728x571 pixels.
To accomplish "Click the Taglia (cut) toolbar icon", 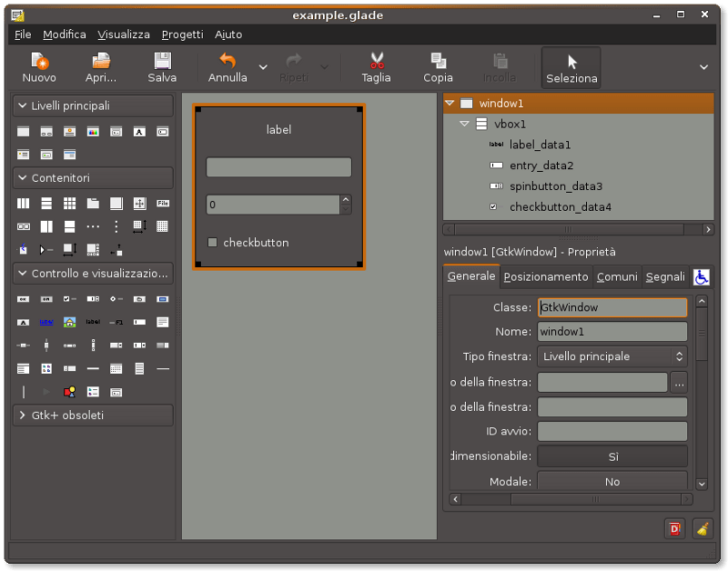I will point(376,66).
